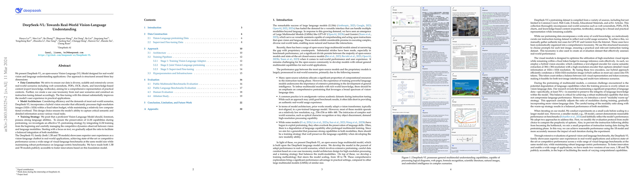Viewport: 644px width, 182px height.
Task: Click whale icon above 'Bedroom A is closer' response
Action: click(x=423, y=47)
